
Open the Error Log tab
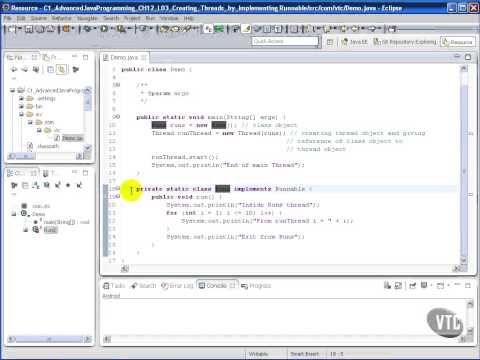[x=177, y=286]
